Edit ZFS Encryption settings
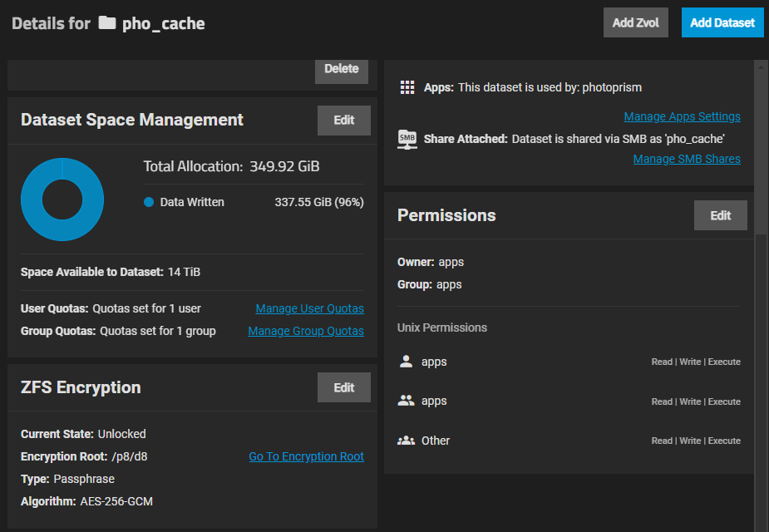The image size is (769, 532). (x=344, y=387)
